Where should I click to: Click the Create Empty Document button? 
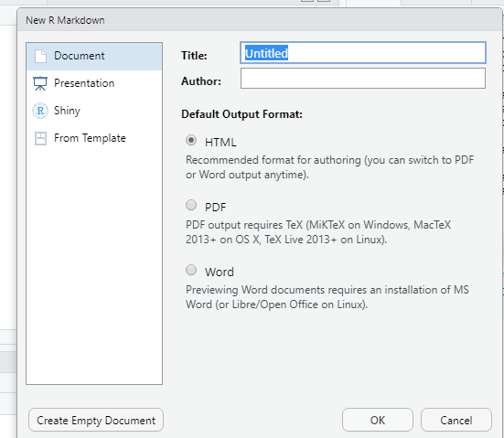coord(96,420)
